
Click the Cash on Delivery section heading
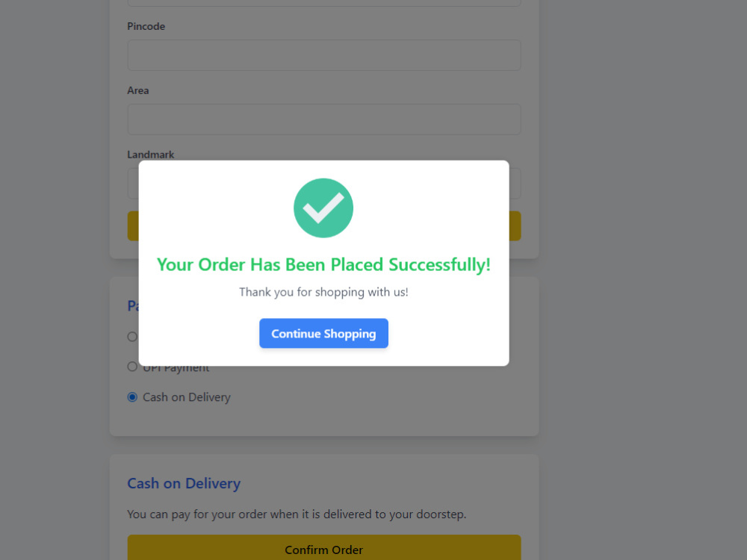(184, 483)
